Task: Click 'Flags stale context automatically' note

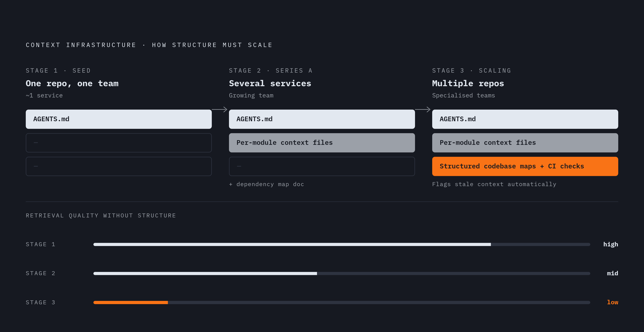Action: (x=494, y=184)
